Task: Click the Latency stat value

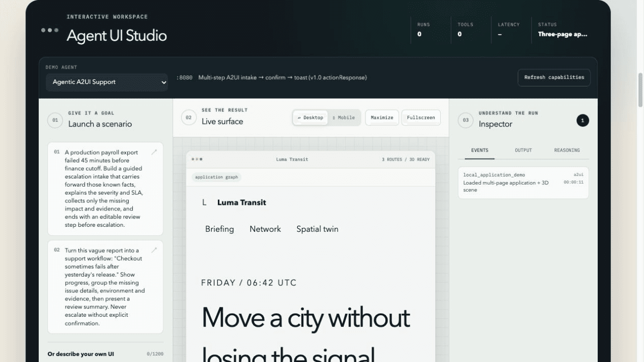Action: pos(499,35)
